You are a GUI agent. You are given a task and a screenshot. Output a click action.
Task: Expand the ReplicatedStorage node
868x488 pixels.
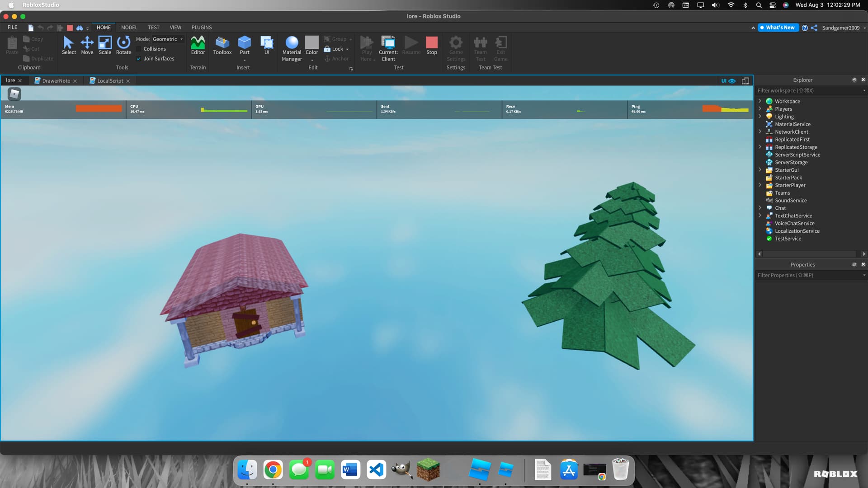point(760,147)
